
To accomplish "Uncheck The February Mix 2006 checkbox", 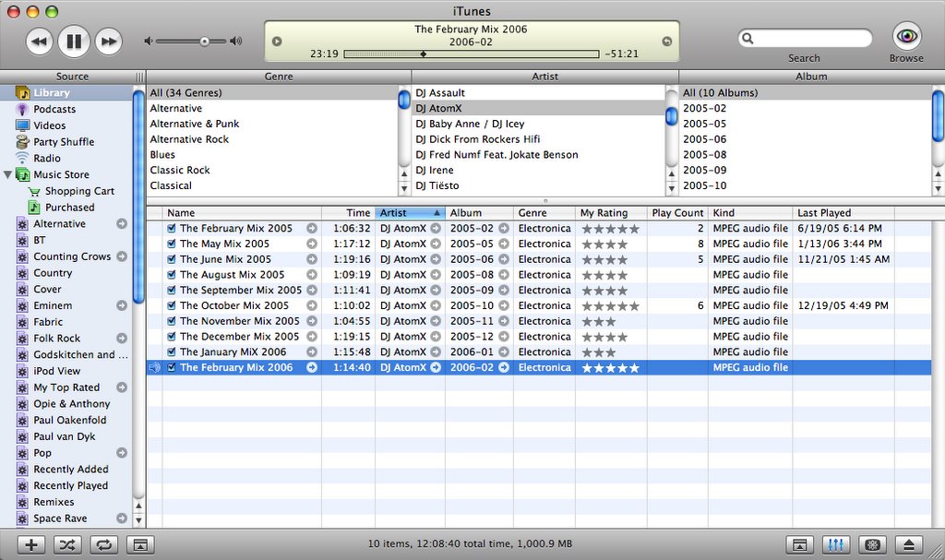I will coord(172,368).
